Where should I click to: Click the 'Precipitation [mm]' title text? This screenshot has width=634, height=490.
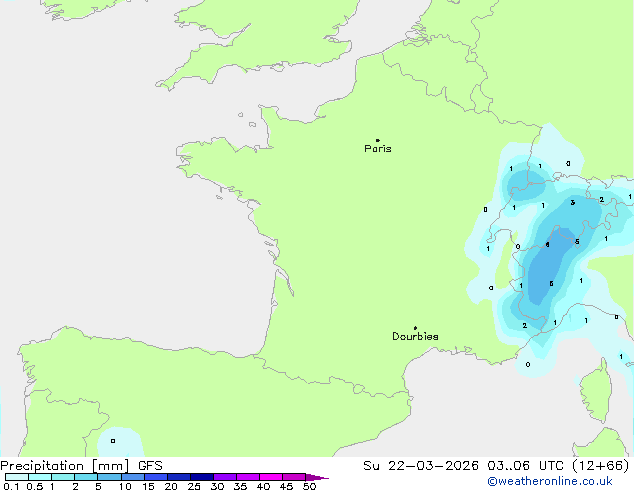pos(65,466)
